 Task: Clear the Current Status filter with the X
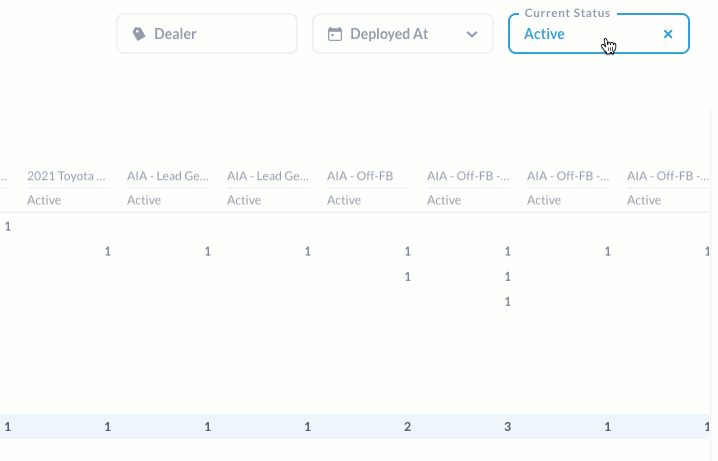[668, 34]
